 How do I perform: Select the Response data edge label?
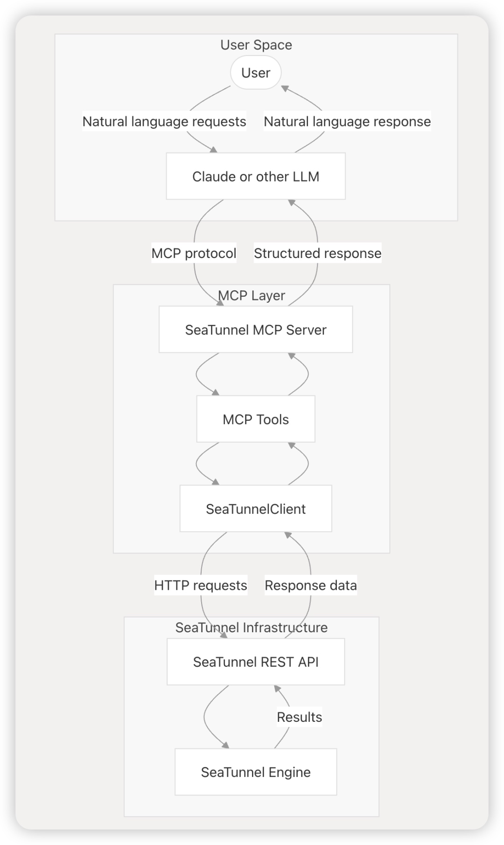311,585
